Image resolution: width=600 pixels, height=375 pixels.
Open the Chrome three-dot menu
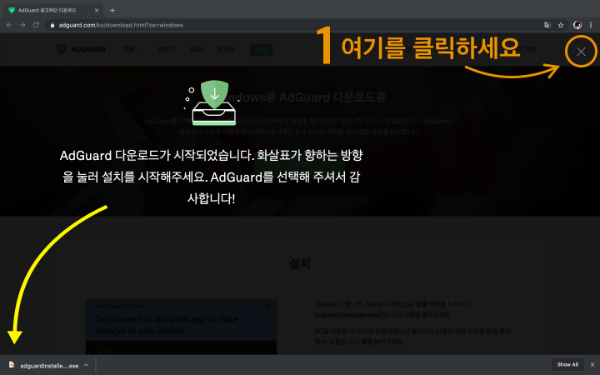[x=591, y=25]
